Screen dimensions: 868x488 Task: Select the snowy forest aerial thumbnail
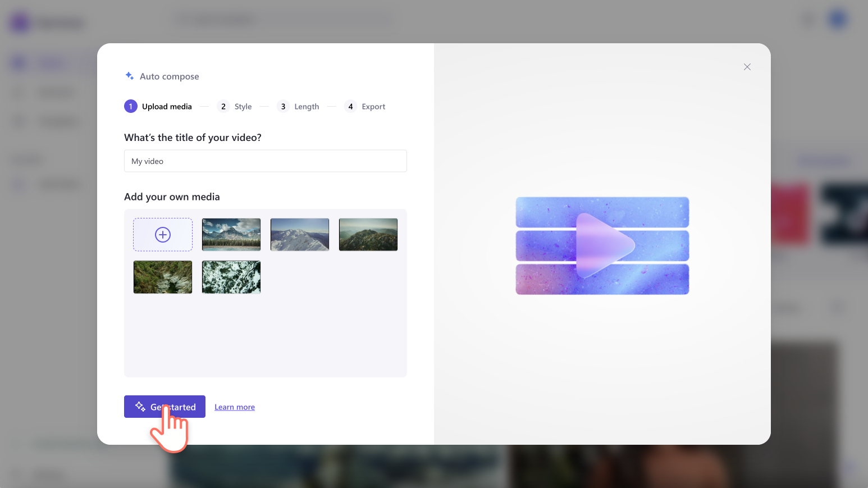231,277
